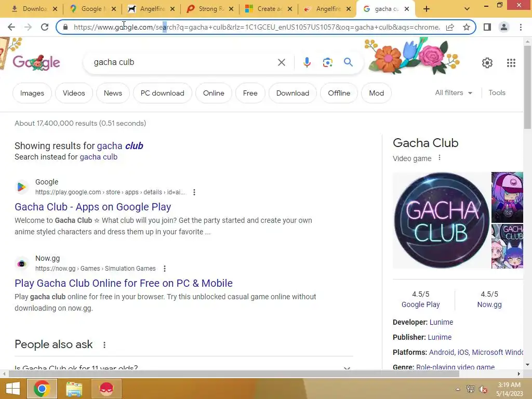Open the large Gacha Club logo image
The image size is (532, 399).
[x=442, y=220]
